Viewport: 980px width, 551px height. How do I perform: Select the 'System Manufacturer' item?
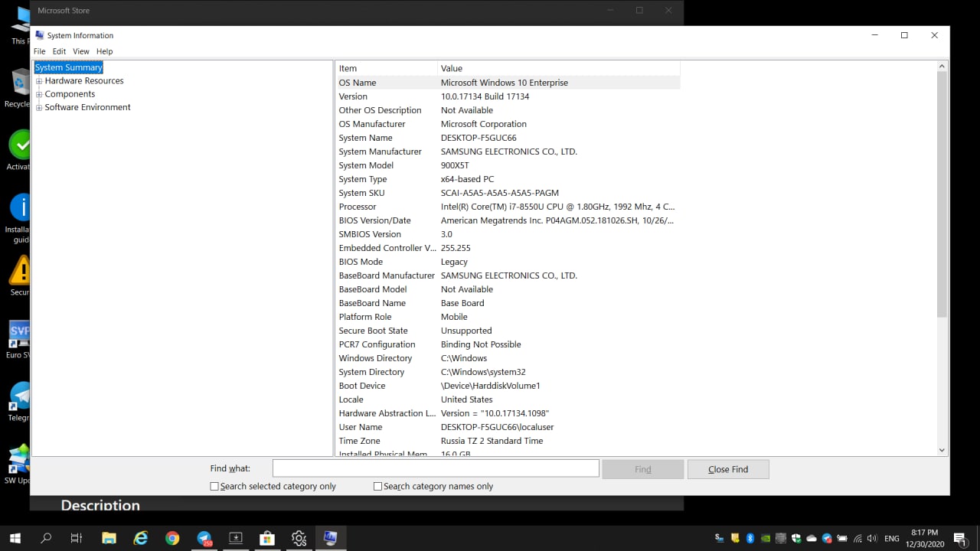click(380, 152)
